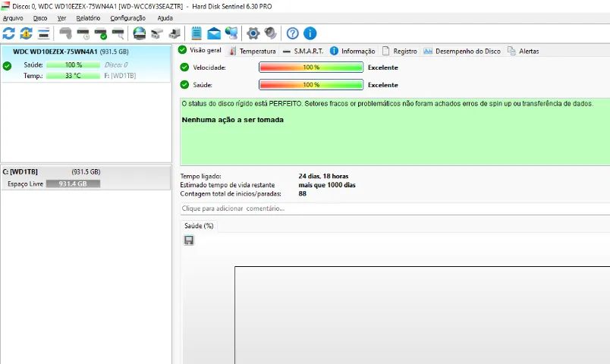Click the gray hard disk test icon
Viewport: 610px width, 364px height.
pyautogui.click(x=65, y=33)
